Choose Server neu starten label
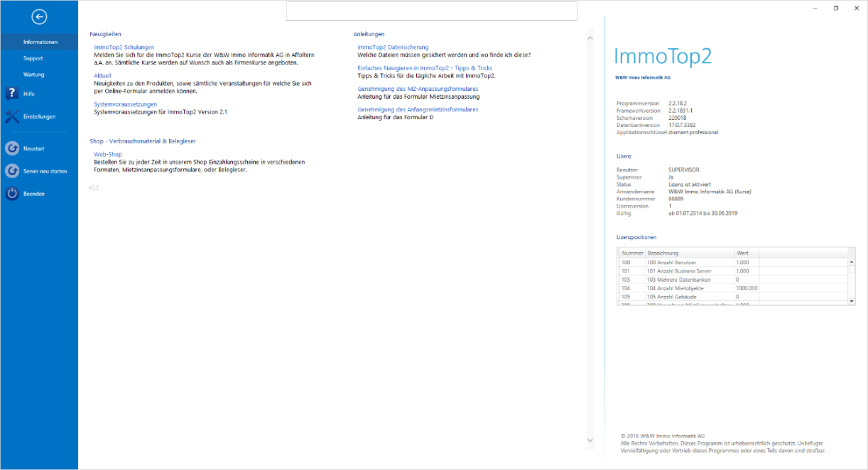Viewport: 868px width, 470px height. click(45, 171)
